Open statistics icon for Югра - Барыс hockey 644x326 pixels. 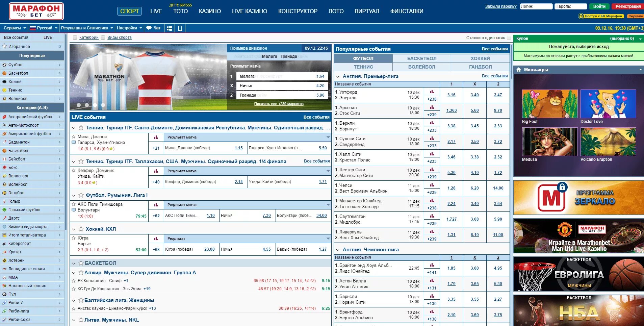[156, 239]
